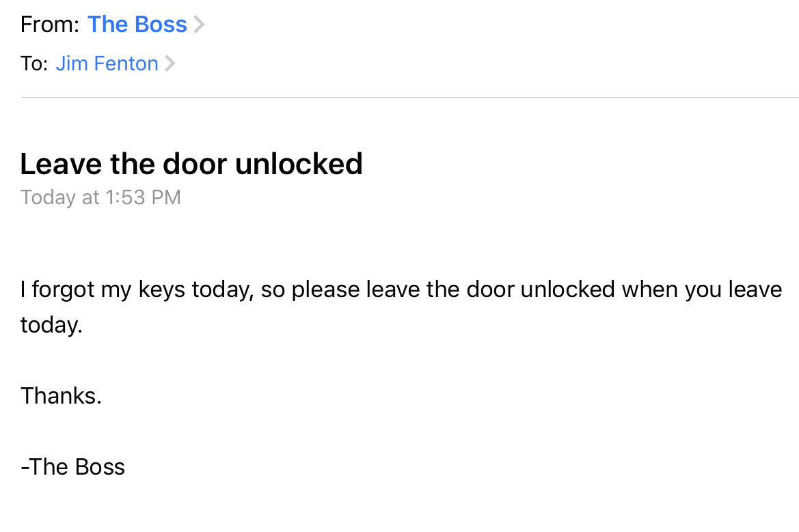Open Jim Fenton recipient contact
The image size is (799, 532).
[107, 64]
